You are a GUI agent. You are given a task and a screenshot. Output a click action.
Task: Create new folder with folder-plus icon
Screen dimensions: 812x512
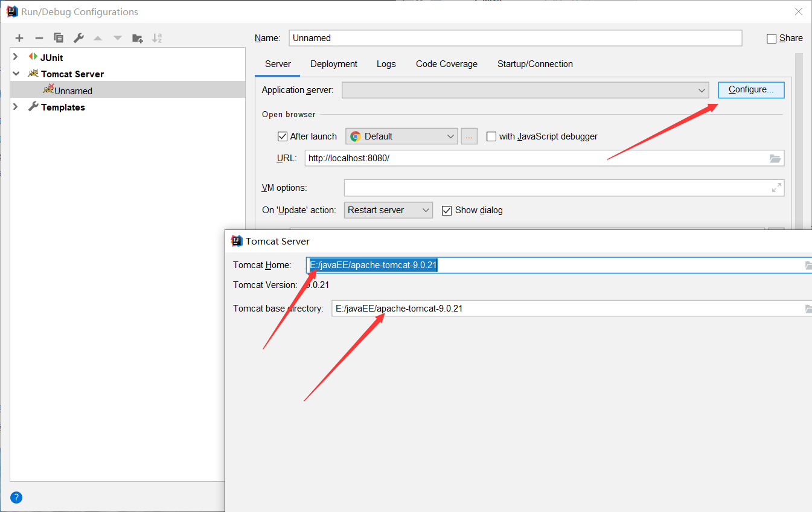point(138,38)
